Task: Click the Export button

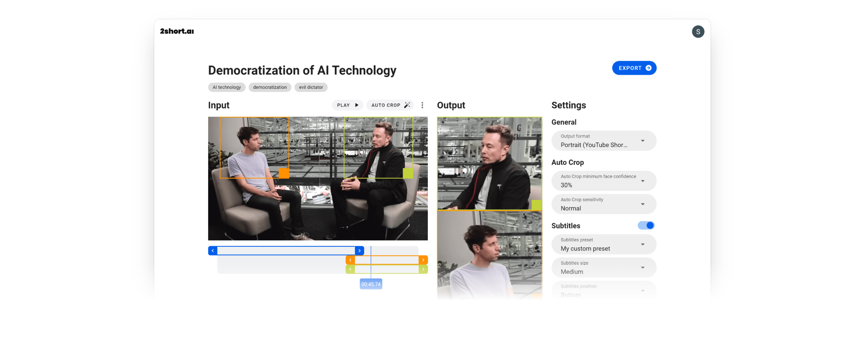Action: pyautogui.click(x=634, y=68)
